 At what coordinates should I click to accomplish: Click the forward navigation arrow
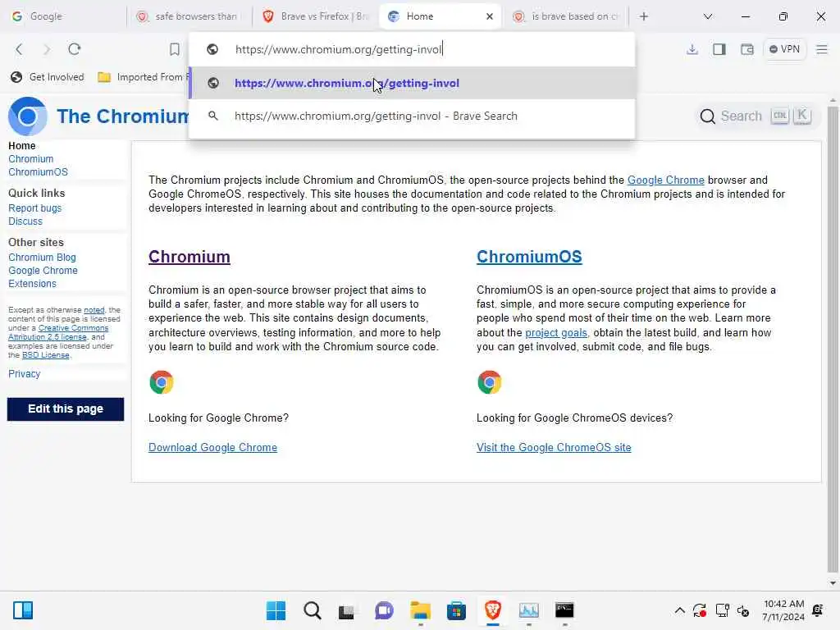[47, 49]
